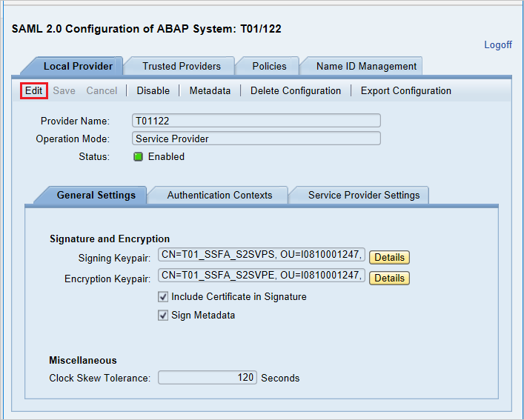Viewport: 524px width, 420px height.
Task: Select the General Settings sub-tab
Action: (96, 196)
